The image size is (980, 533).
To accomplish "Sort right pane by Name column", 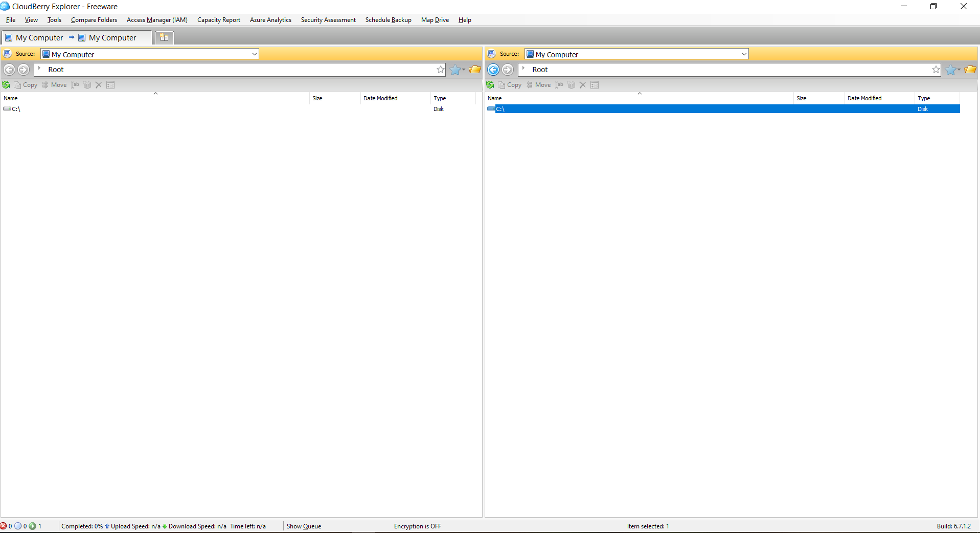I will [640, 98].
